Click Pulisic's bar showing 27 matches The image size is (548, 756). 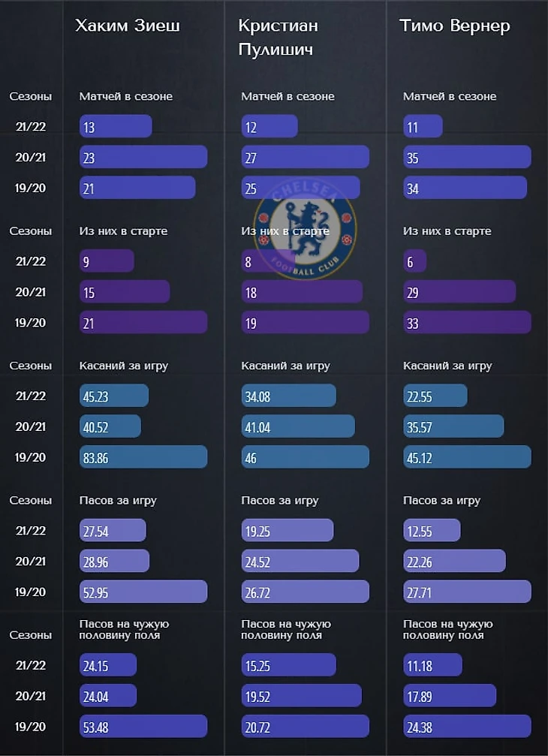click(305, 157)
